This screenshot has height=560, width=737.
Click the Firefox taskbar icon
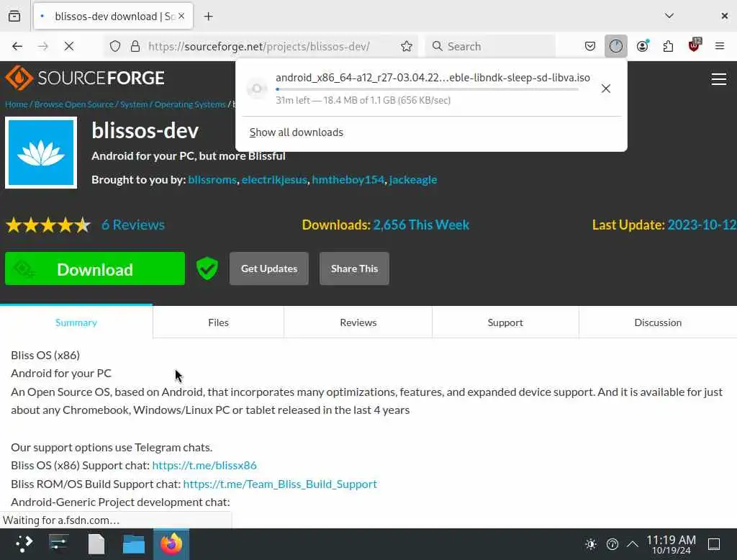click(171, 544)
